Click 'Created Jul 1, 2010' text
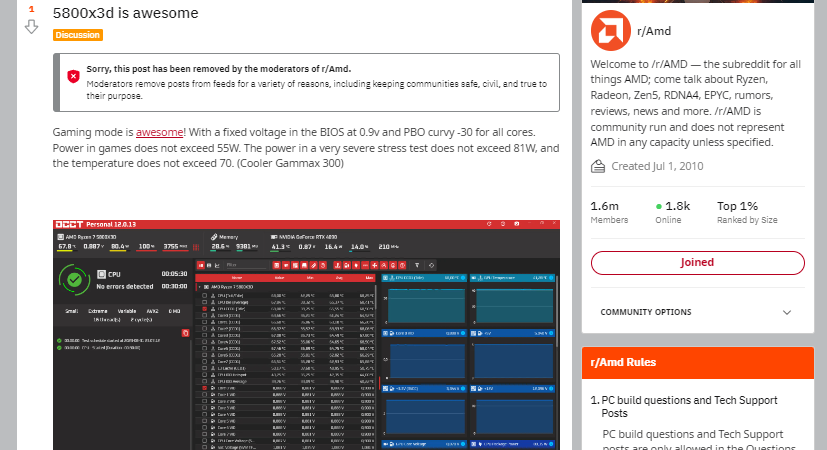 tap(657, 166)
